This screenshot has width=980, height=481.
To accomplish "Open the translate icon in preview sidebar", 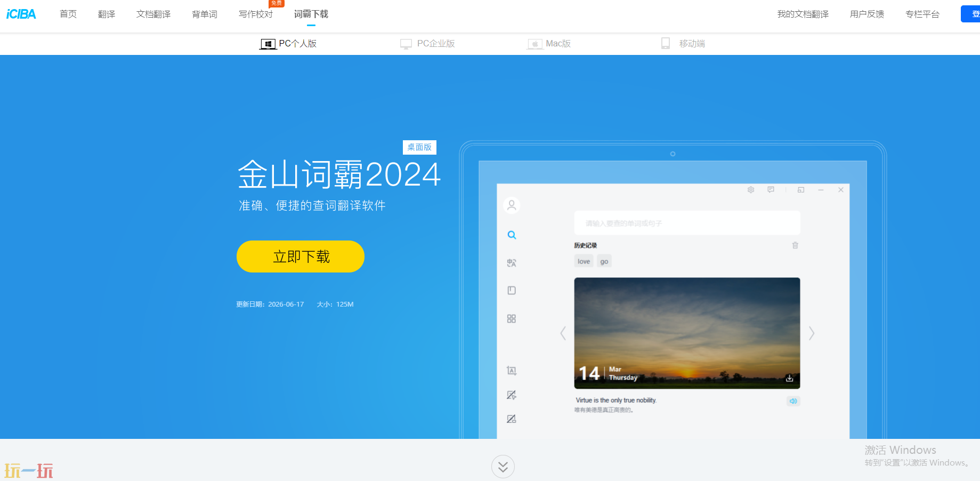I will 512,263.
